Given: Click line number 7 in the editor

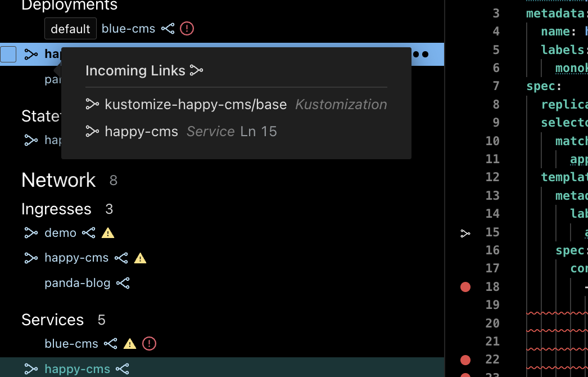Looking at the screenshot, I should (x=496, y=86).
